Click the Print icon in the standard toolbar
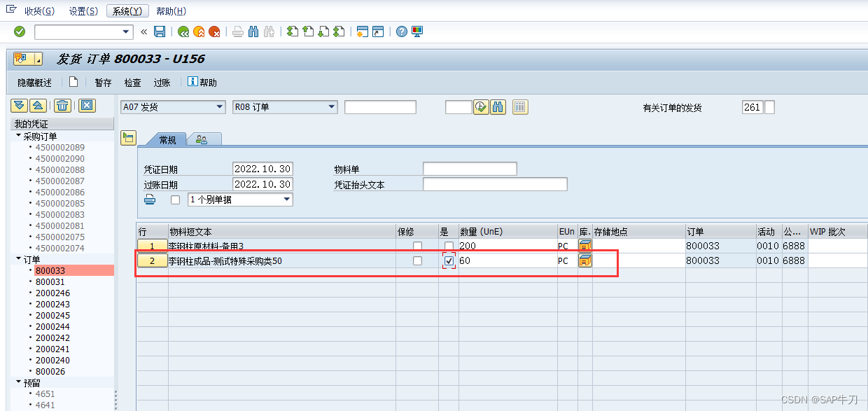 [x=238, y=32]
